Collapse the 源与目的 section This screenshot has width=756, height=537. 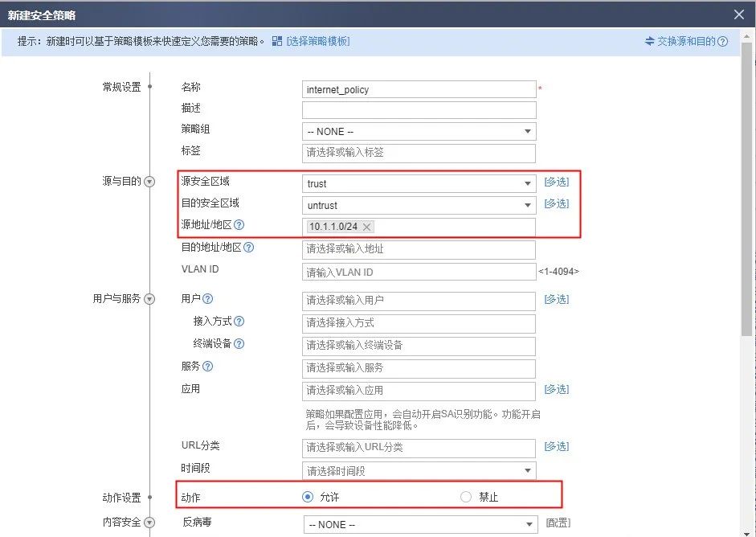[149, 182]
